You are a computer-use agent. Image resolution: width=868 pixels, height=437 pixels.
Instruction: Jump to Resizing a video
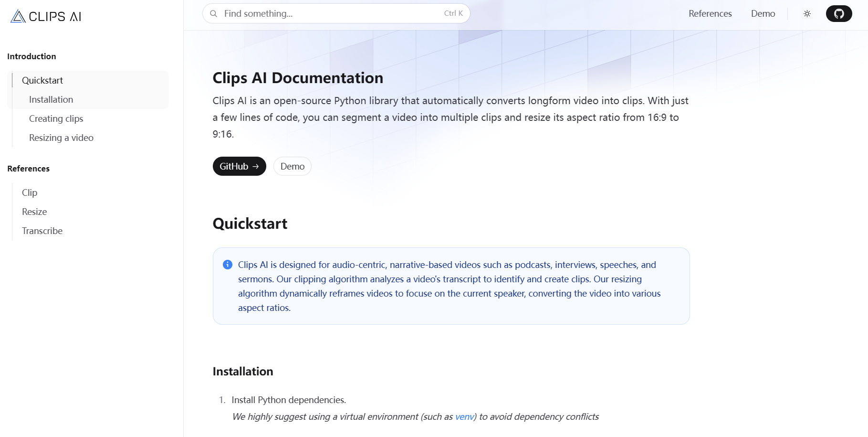(61, 138)
